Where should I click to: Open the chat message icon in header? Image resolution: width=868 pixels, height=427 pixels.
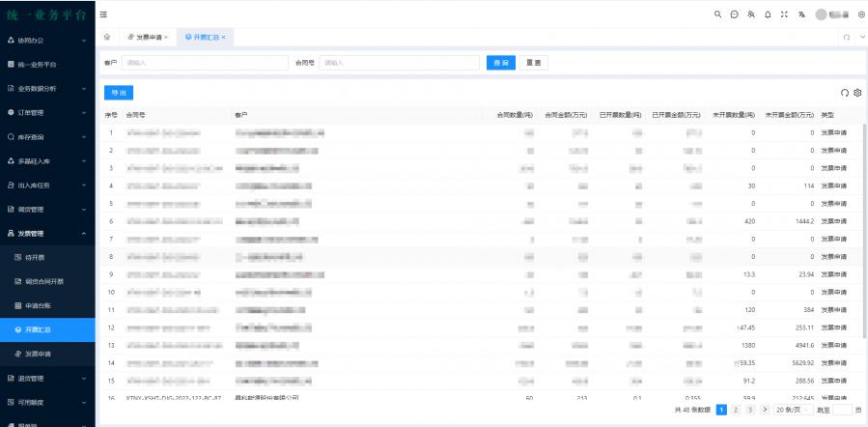pos(734,14)
